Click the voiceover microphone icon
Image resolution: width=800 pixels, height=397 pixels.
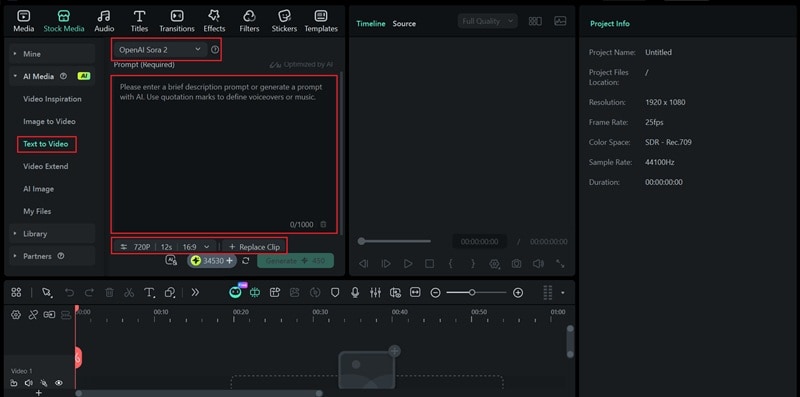(x=355, y=292)
